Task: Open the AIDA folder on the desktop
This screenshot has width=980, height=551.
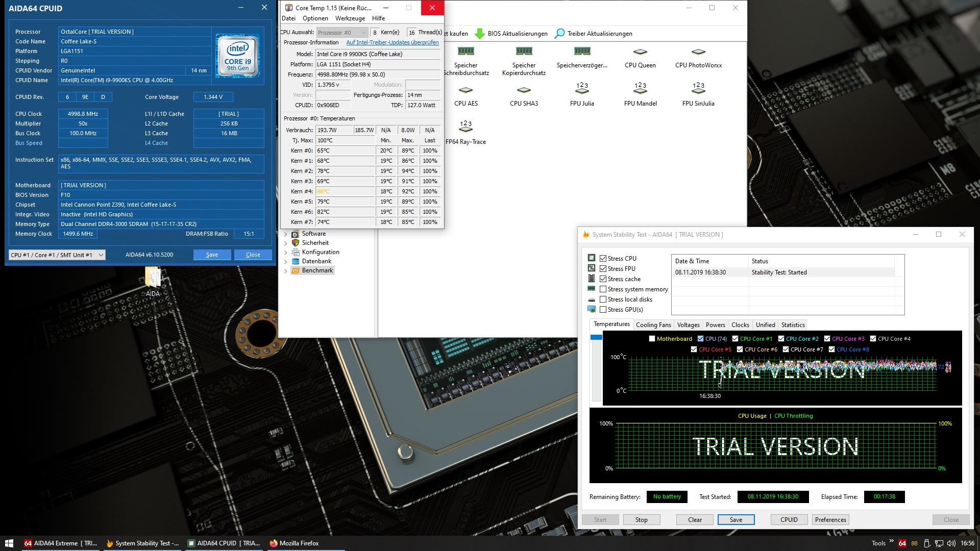Action: click(x=153, y=278)
